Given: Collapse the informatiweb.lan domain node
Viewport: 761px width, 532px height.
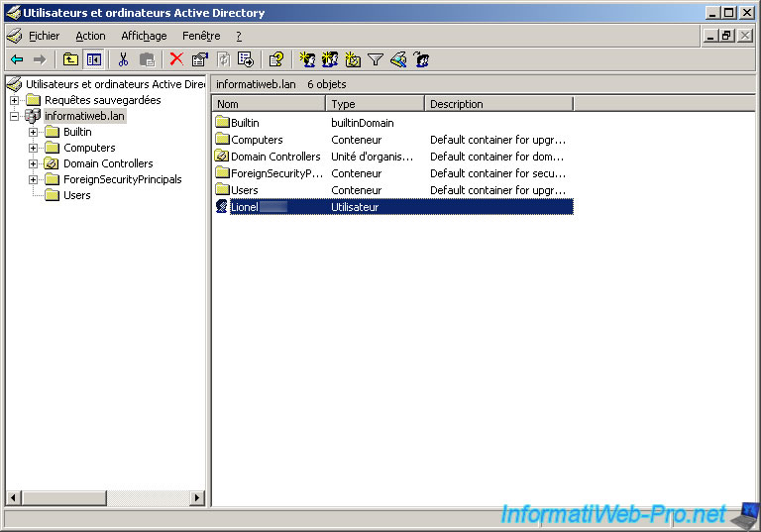Looking at the screenshot, I should coord(15,117).
